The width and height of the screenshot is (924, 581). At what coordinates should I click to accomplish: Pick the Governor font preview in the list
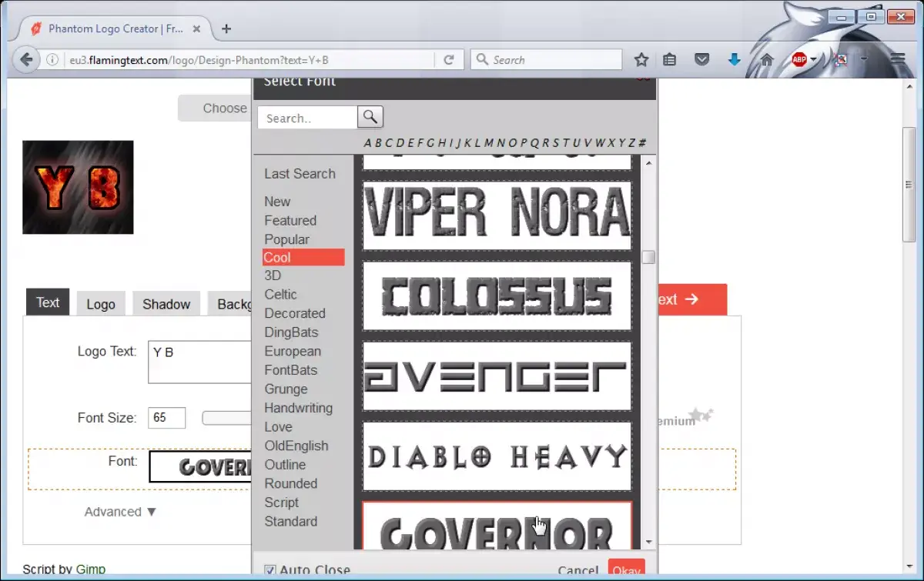(x=497, y=526)
